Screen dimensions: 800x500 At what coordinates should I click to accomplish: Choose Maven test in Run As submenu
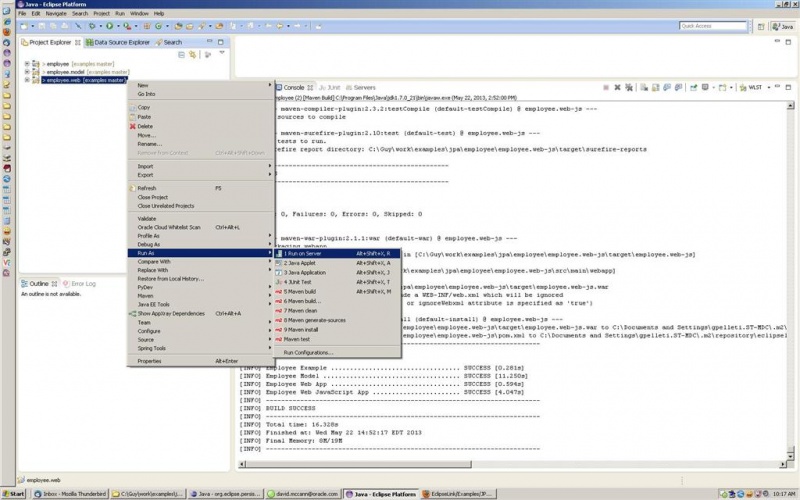pos(337,339)
